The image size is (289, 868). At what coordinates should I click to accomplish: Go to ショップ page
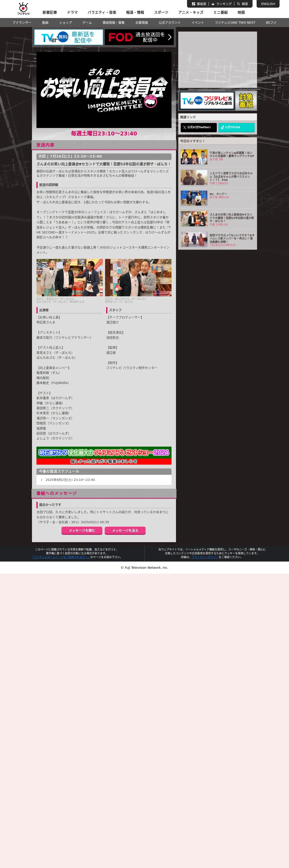[65, 23]
